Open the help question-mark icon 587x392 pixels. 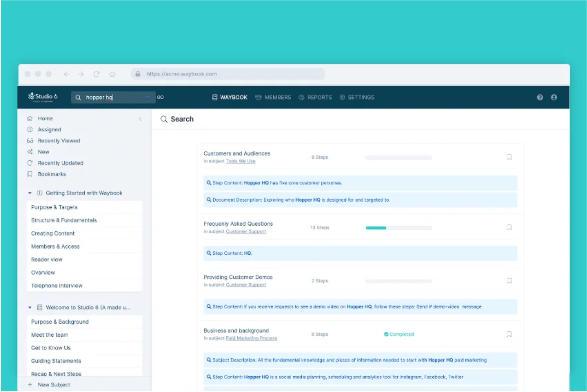tap(540, 97)
